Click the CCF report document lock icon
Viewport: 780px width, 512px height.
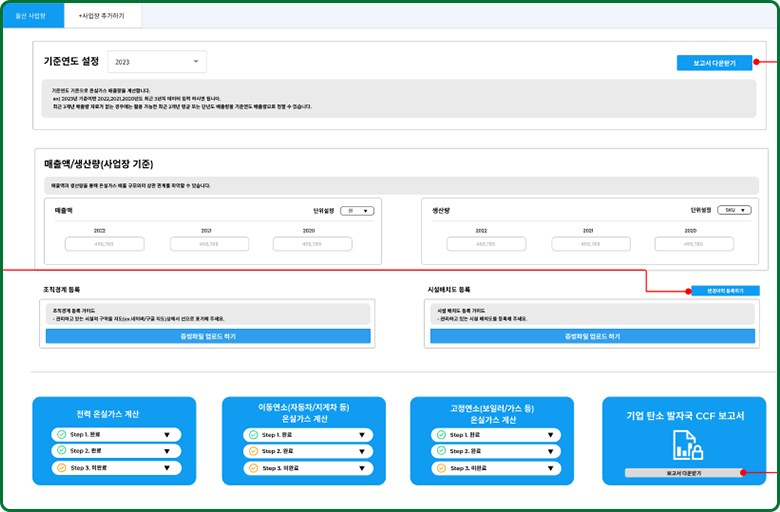(x=684, y=445)
